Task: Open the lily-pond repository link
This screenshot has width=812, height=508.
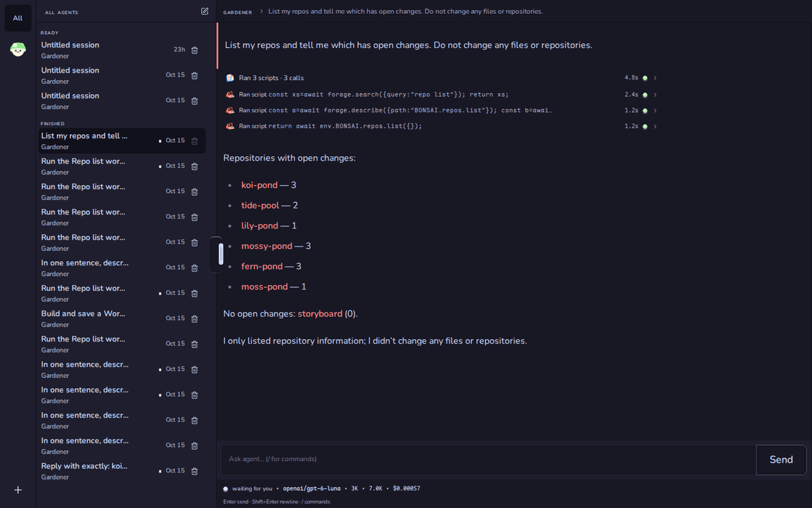Action: click(259, 225)
